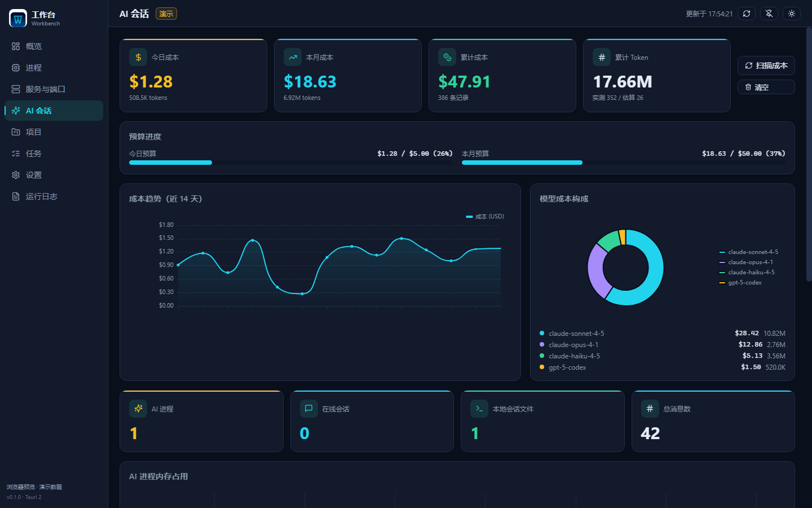Click the Workbench logo icon
The width and height of the screenshot is (812, 508).
pyautogui.click(x=18, y=19)
